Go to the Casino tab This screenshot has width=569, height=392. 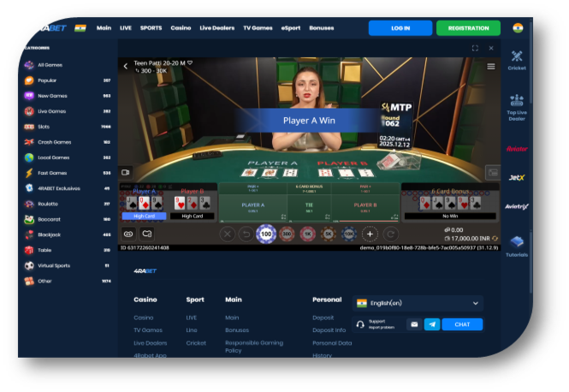(x=181, y=28)
